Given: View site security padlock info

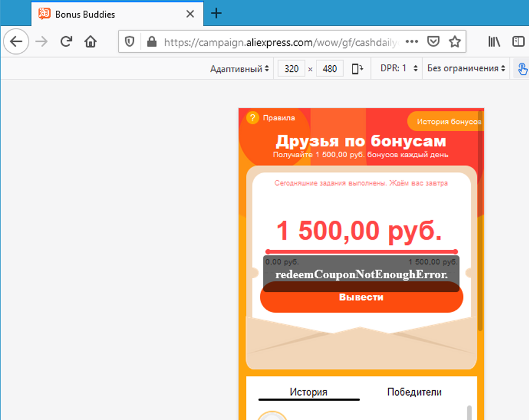Looking at the screenshot, I should pyautogui.click(x=152, y=42).
